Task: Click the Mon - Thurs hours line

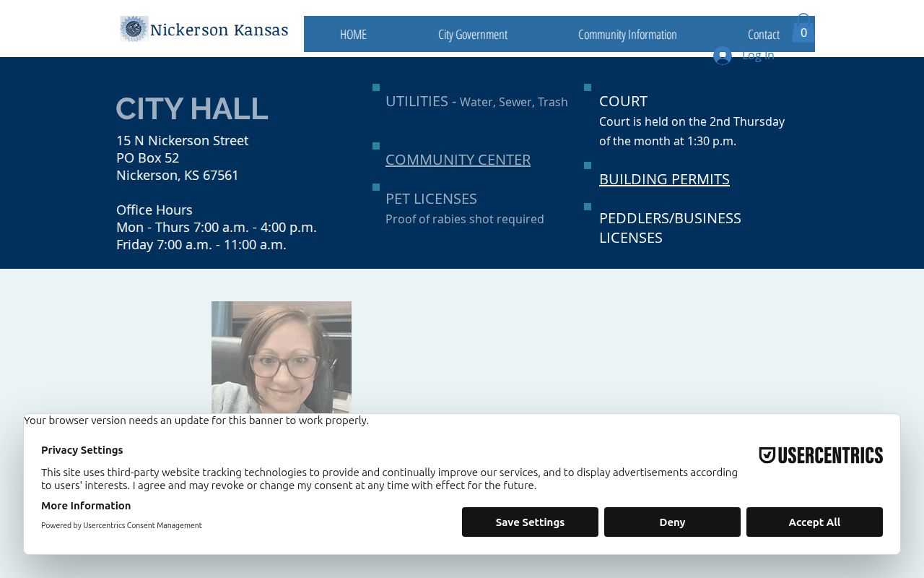Action: click(x=217, y=227)
